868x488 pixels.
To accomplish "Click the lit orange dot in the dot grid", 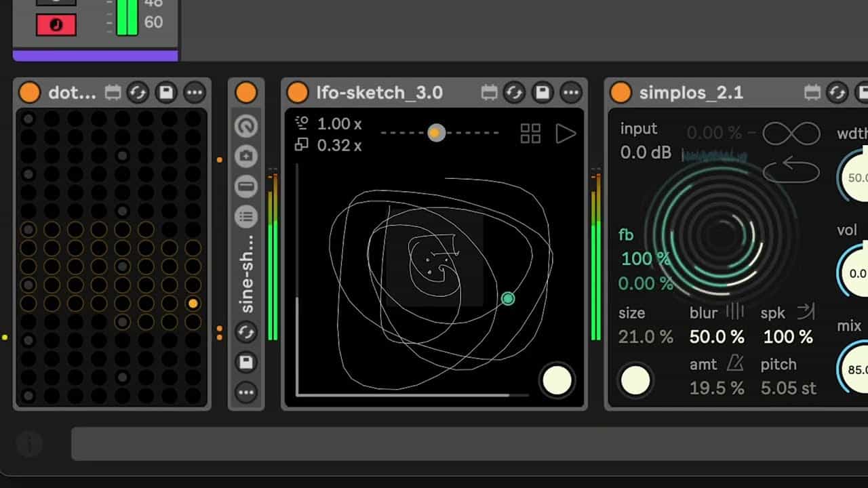I will click(193, 304).
